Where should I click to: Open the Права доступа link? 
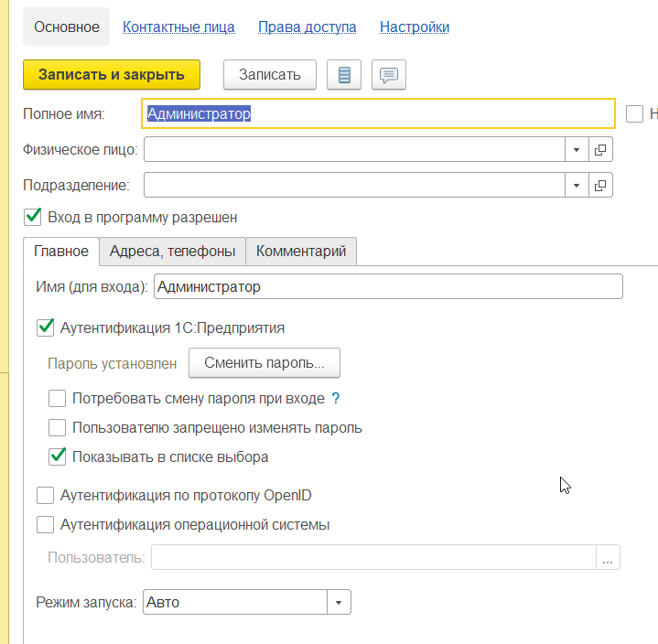pyautogui.click(x=307, y=27)
